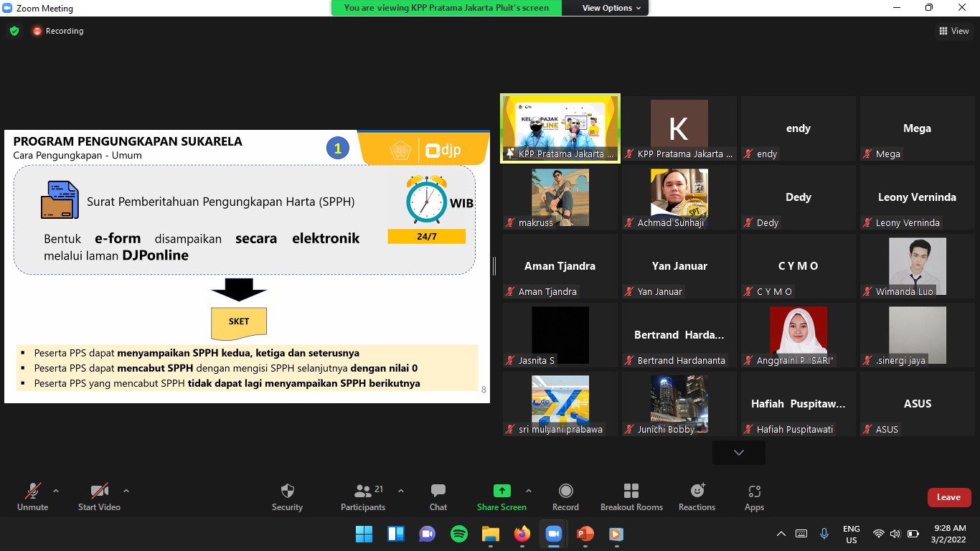980x551 pixels.
Task: Click the green Share Screen icon
Action: tap(501, 491)
